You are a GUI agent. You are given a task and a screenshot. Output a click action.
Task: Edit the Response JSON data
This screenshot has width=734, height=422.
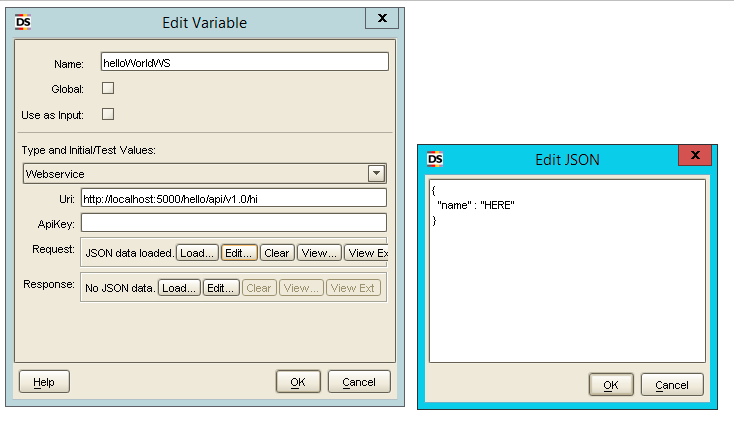tap(221, 288)
